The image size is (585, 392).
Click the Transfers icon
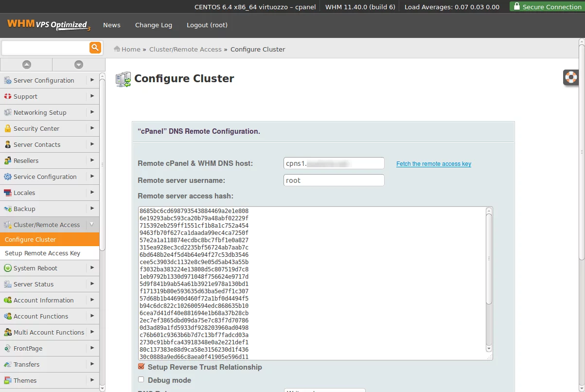click(7, 364)
